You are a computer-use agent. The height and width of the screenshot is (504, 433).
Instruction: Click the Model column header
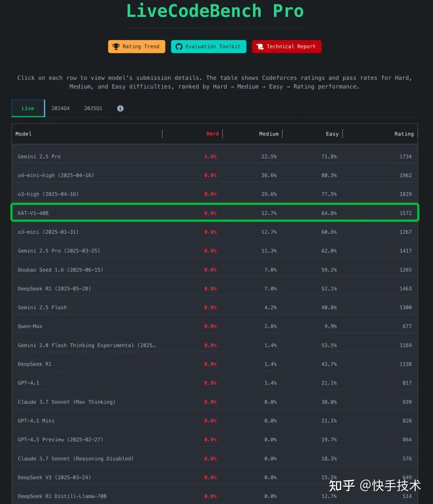[x=24, y=134]
